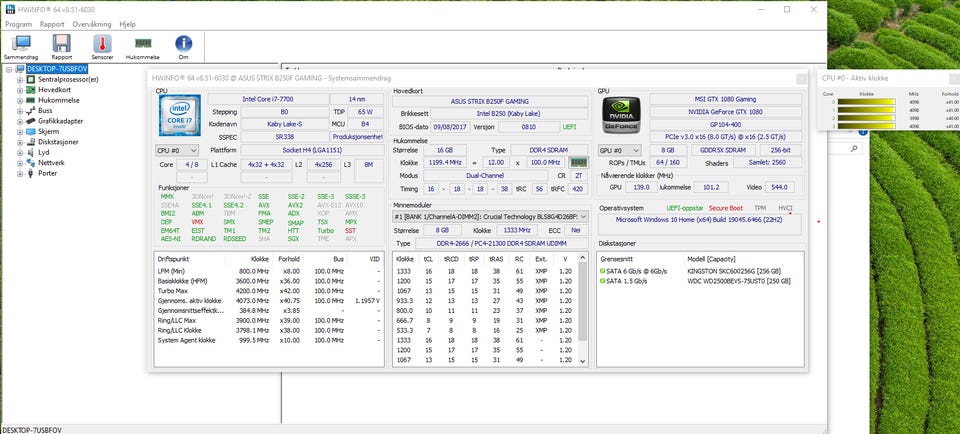Image resolution: width=960 pixels, height=434 pixels.
Task: Open the Hjelp menu
Action: (x=127, y=24)
